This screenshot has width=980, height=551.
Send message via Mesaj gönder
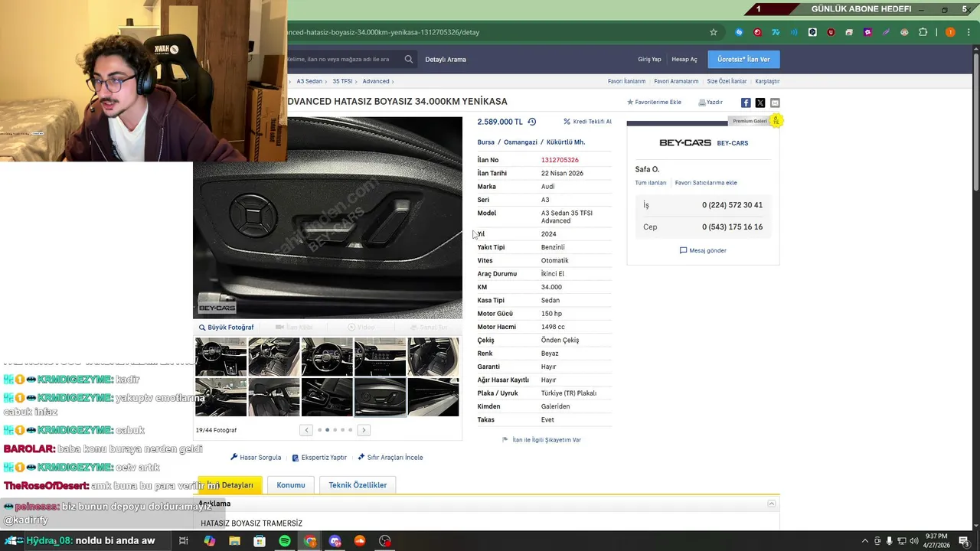pos(703,250)
